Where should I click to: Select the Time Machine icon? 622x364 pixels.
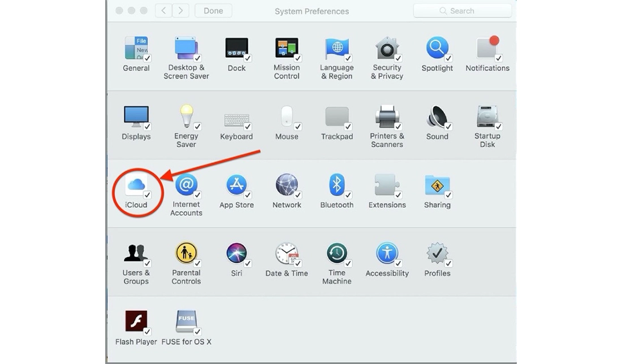[336, 253]
